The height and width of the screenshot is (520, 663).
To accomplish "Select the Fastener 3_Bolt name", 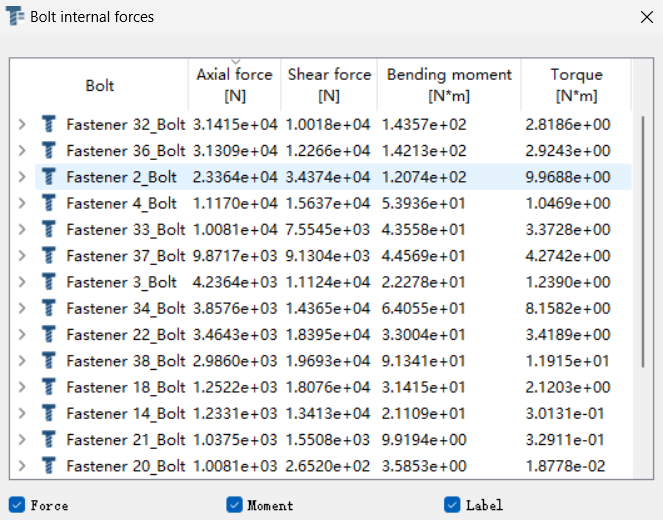I will pos(121,282).
